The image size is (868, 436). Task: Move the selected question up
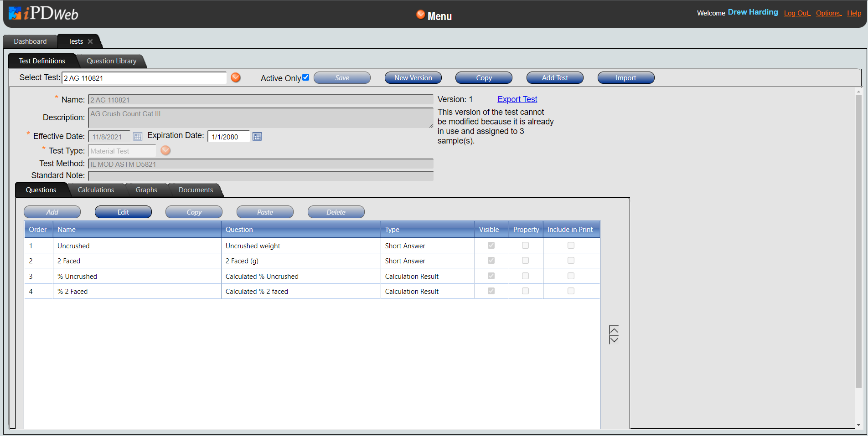[614, 329]
